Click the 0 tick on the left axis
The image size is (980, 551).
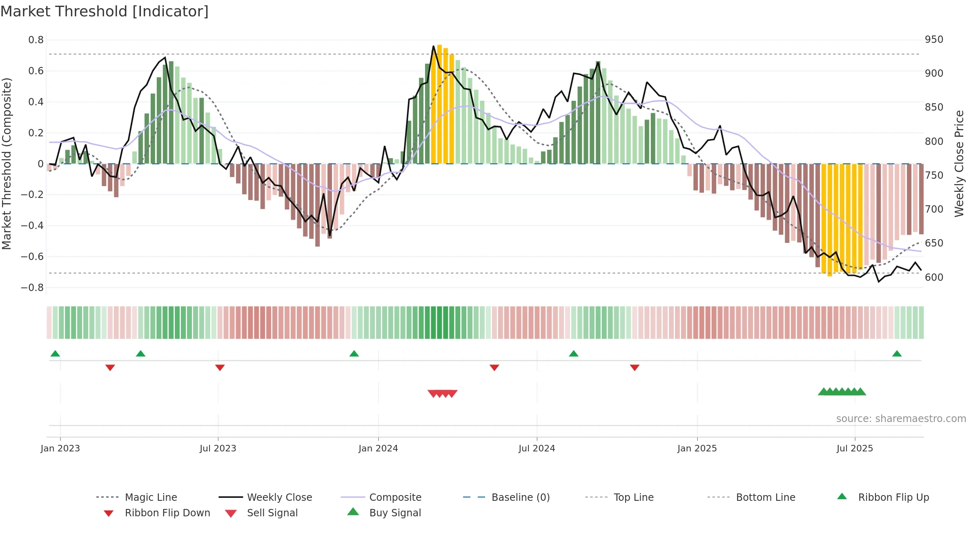click(41, 164)
